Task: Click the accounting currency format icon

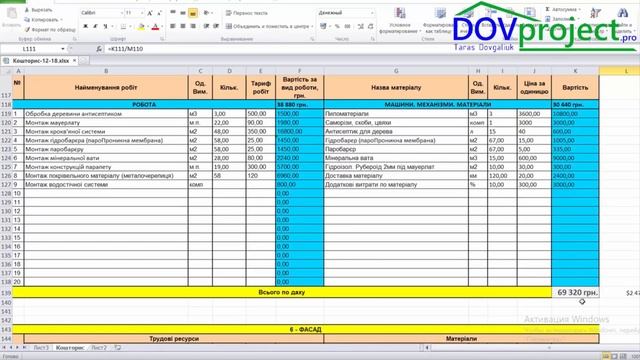Action: coord(323,26)
